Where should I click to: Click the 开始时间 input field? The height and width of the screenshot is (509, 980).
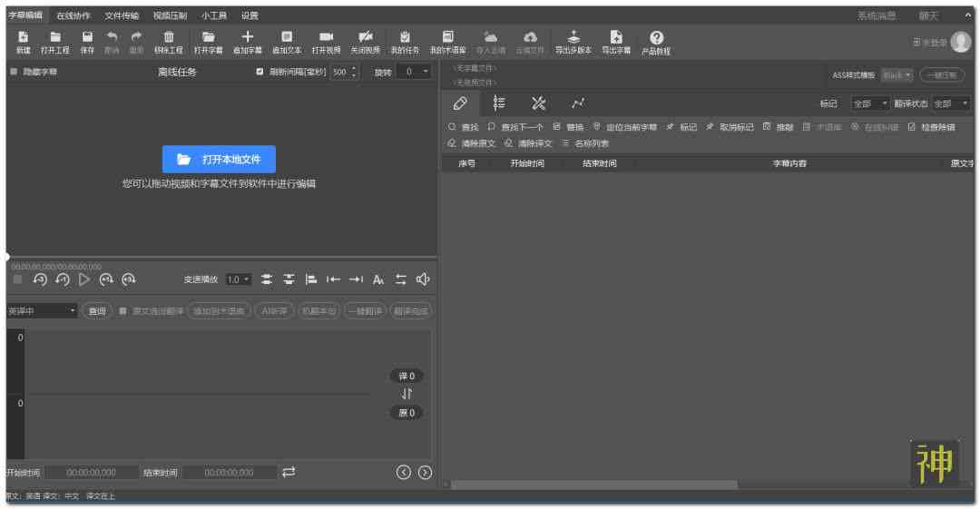pyautogui.click(x=92, y=473)
